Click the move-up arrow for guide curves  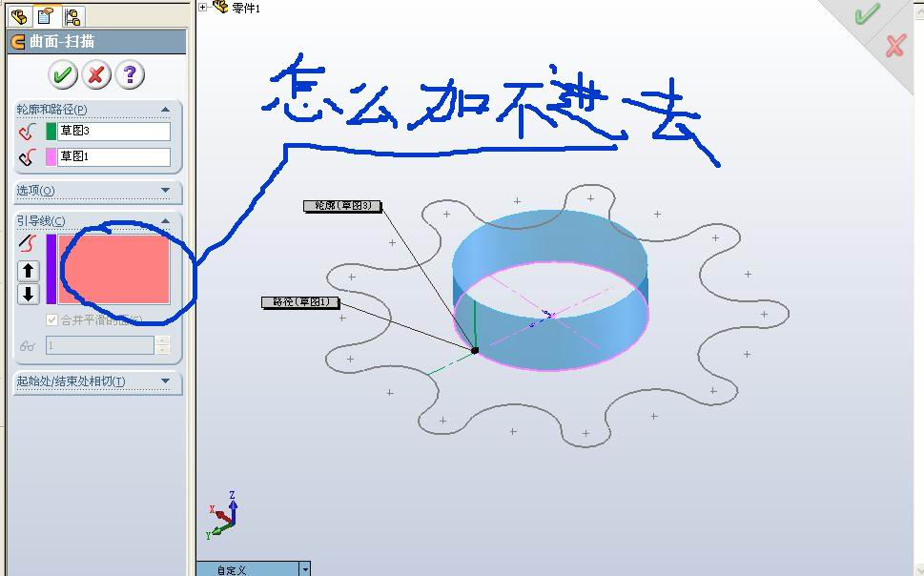point(28,272)
